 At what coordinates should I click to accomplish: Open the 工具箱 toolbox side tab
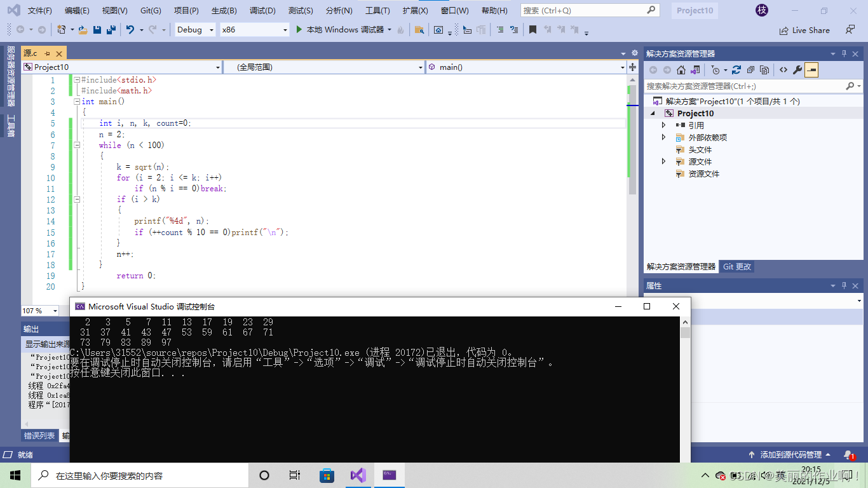(11, 126)
